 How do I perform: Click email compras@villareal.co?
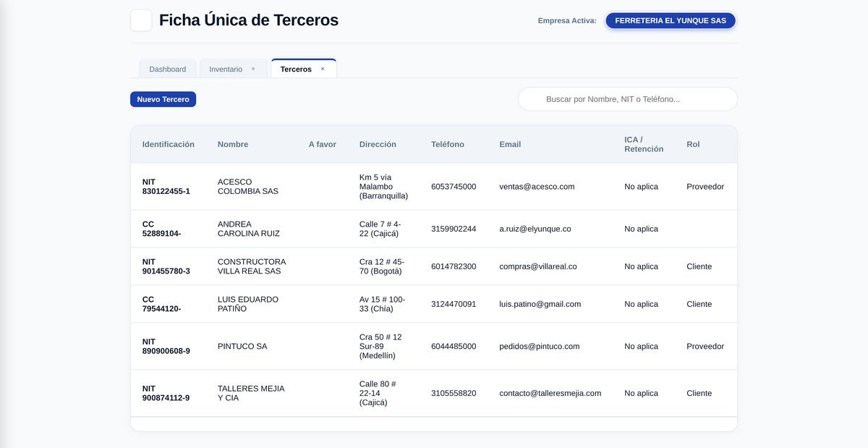(538, 266)
